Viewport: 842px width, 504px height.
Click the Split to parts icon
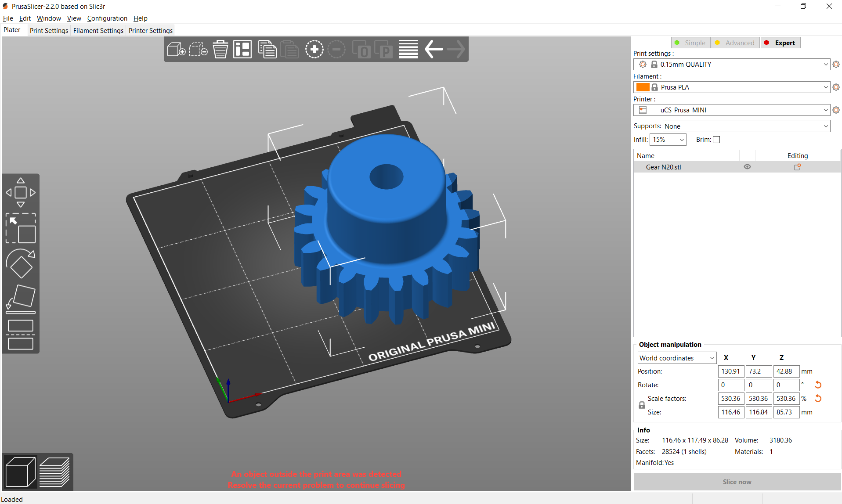pos(383,49)
